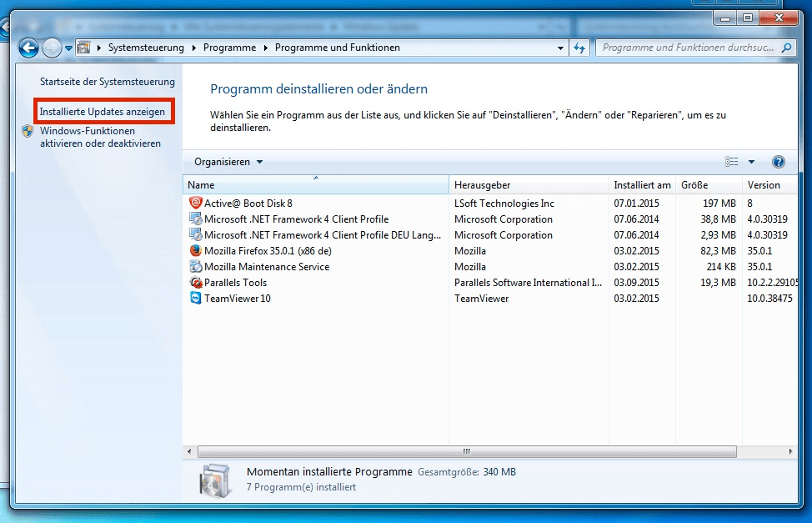The image size is (812, 523).
Task: Minimize the Programme und Funktionen window
Action: pos(725,18)
